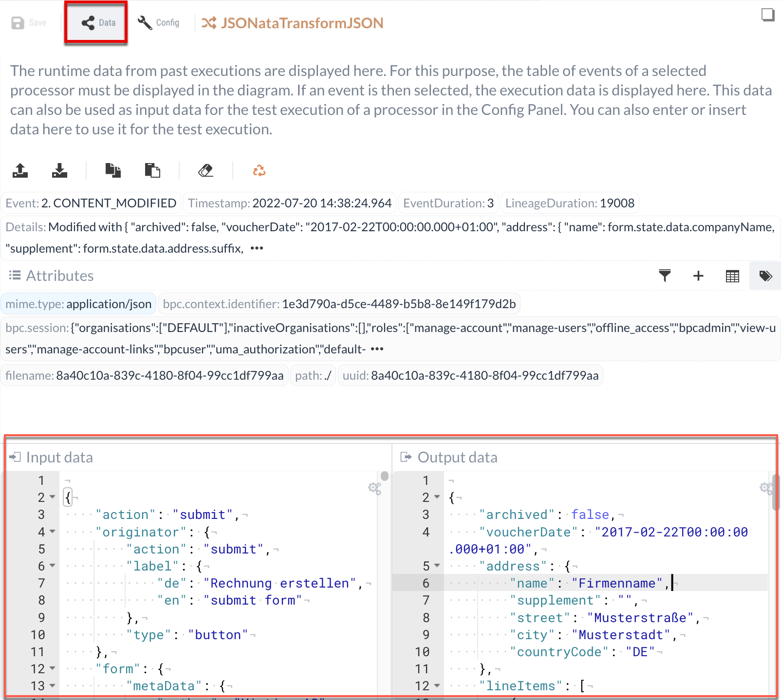Viewport: 781px width, 700px height.
Task: Click the "Firmenname" value in output editor
Action: (x=617, y=583)
